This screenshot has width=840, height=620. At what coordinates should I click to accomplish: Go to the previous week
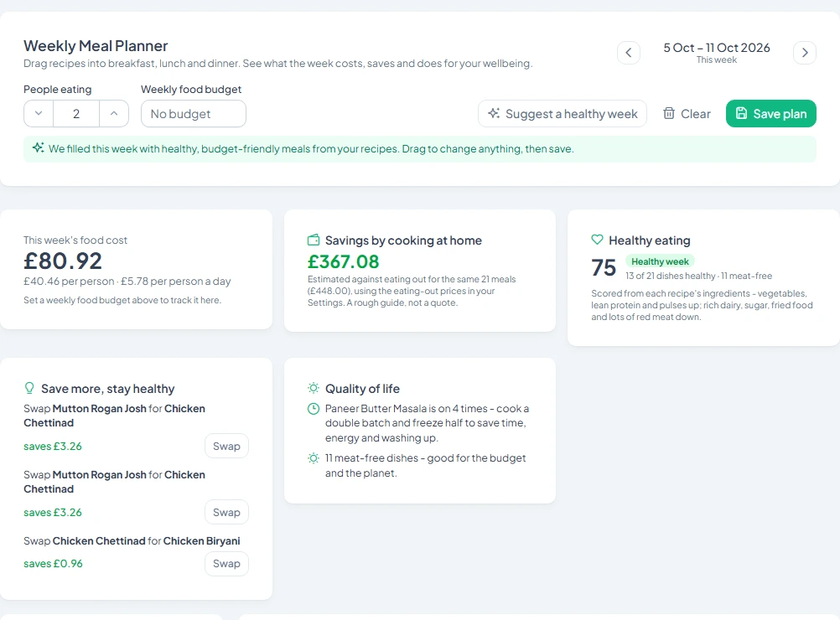(629, 53)
